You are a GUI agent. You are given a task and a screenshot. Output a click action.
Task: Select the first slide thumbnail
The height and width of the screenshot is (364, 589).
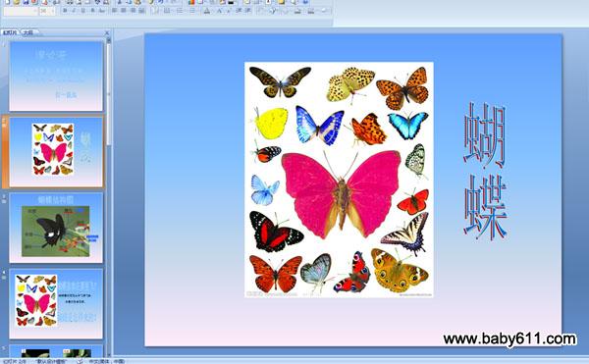point(56,76)
